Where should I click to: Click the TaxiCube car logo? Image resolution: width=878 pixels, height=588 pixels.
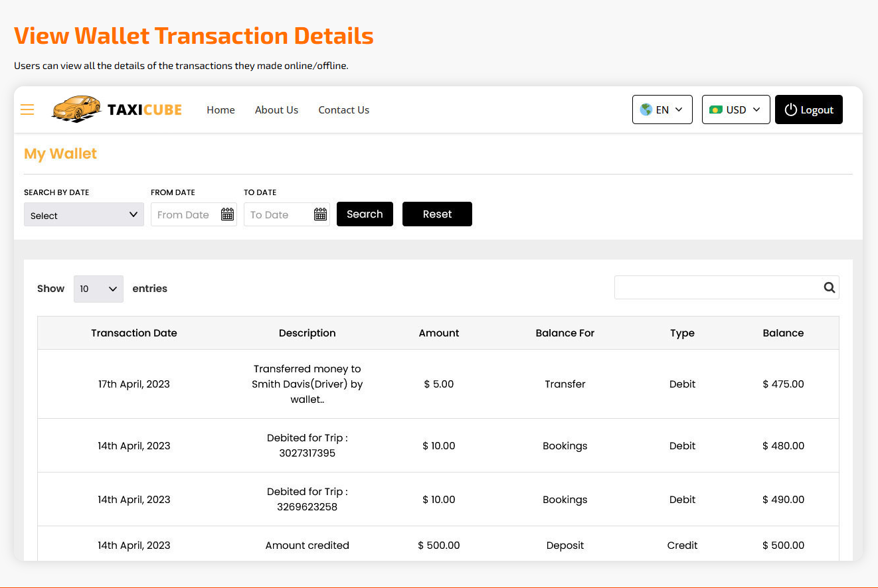pos(76,109)
